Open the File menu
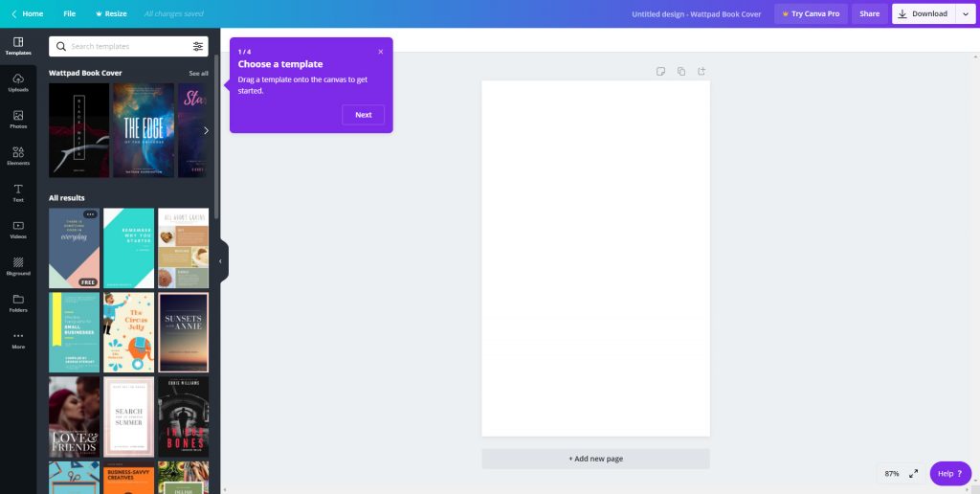 [x=69, y=14]
